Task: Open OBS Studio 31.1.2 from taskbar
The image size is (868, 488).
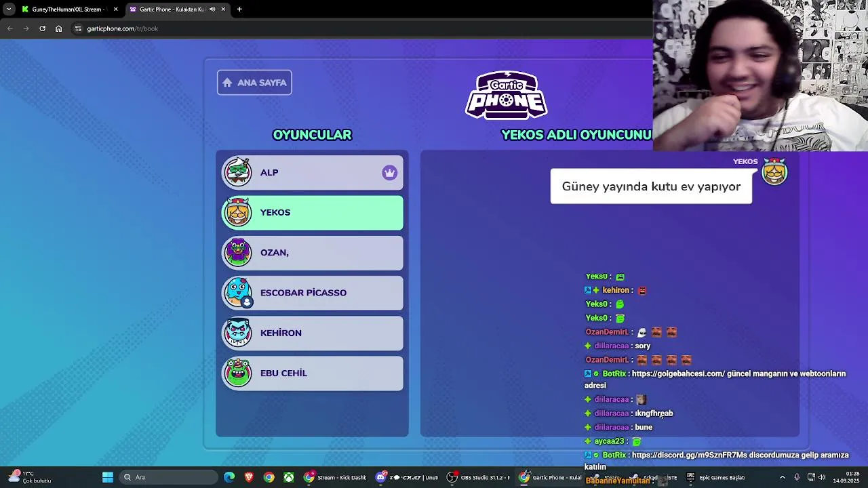Action: (479, 477)
